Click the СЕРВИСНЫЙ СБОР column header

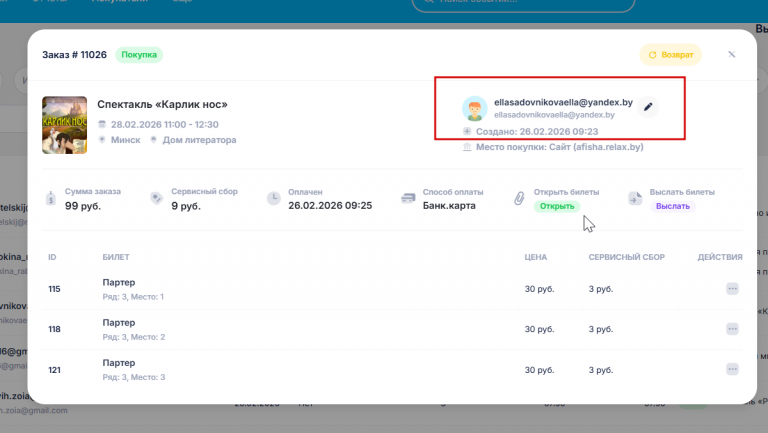coord(626,257)
